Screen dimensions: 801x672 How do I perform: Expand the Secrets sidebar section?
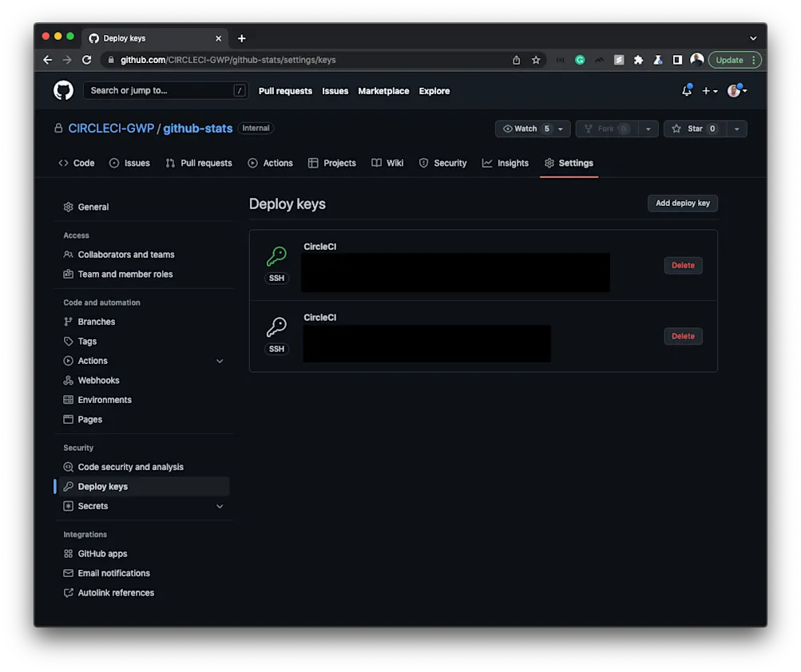point(220,506)
